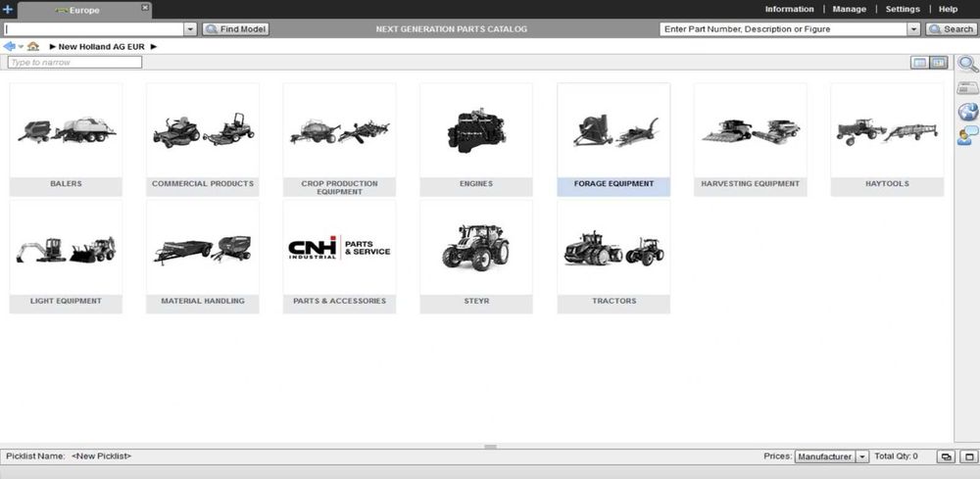Open the magnifier search sidebar icon
This screenshot has width=980, height=479.
click(967, 64)
